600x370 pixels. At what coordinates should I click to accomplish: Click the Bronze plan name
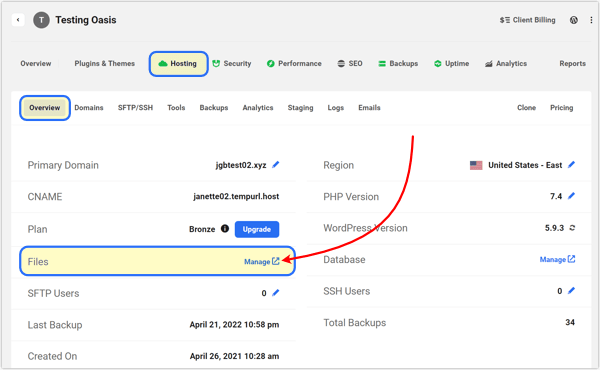point(202,229)
